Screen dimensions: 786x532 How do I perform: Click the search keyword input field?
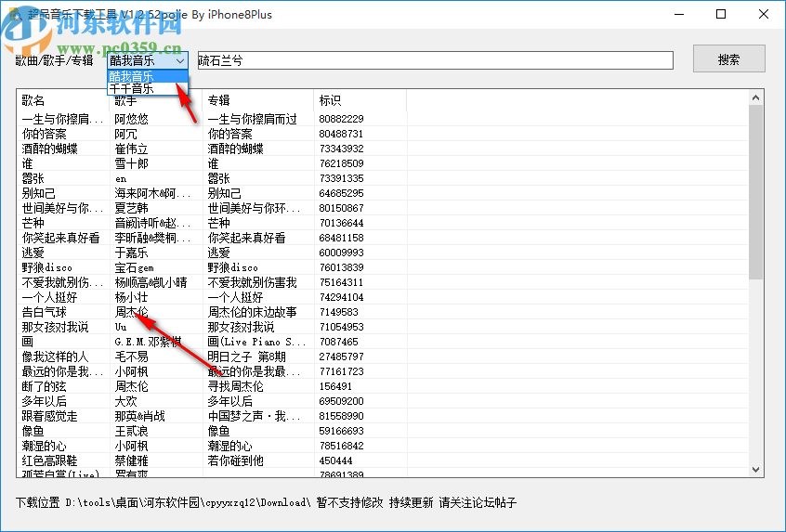click(x=435, y=60)
